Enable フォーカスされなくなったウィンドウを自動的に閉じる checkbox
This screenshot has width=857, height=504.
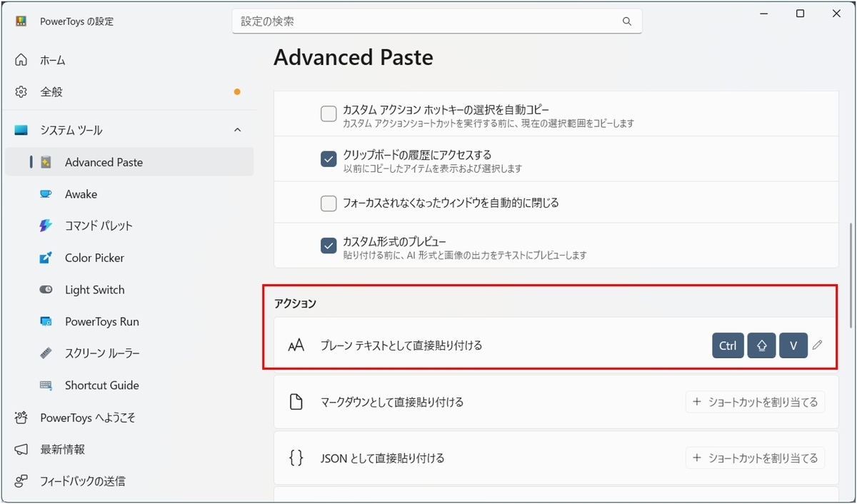point(329,203)
